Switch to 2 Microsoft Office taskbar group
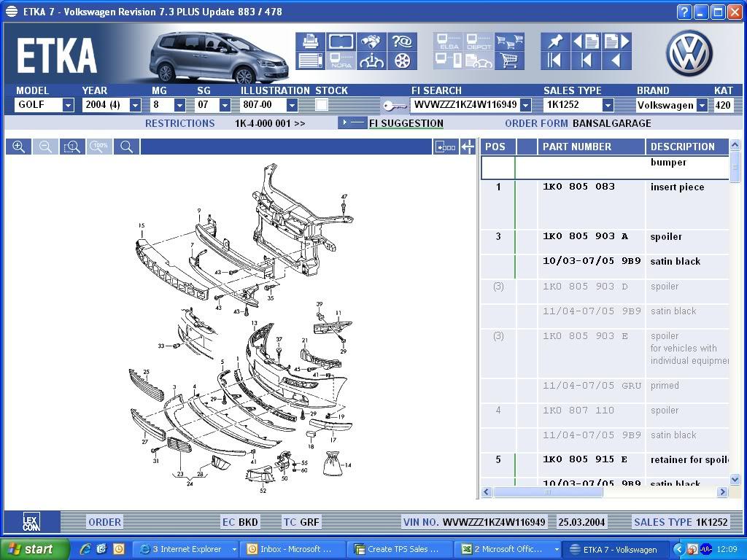This screenshot has width=747, height=560. pos(508,549)
